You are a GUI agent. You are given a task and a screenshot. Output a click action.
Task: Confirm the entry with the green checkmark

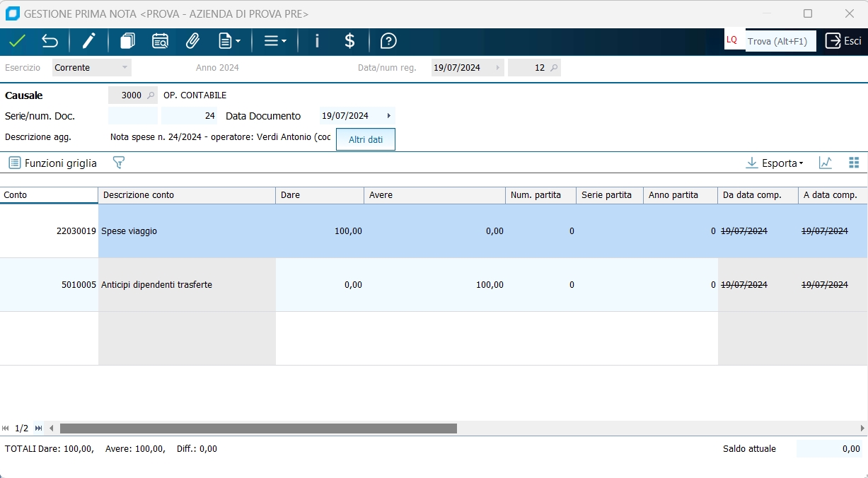pos(17,41)
